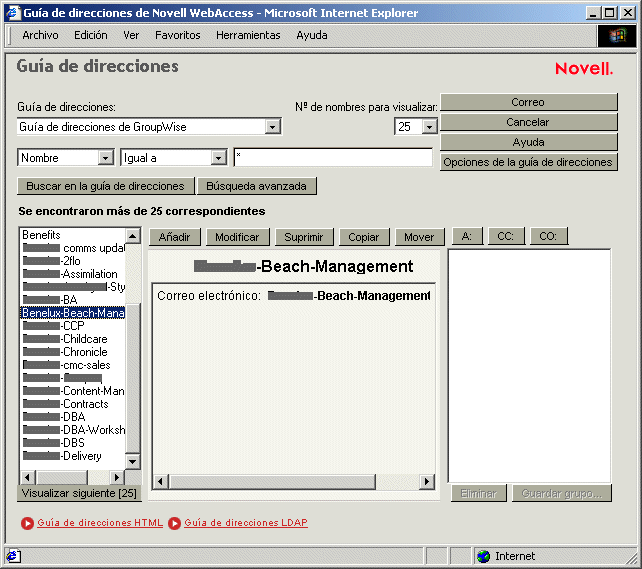This screenshot has width=642, height=569.
Task: Click Visualizar siguiente [25] button
Action: [x=79, y=493]
